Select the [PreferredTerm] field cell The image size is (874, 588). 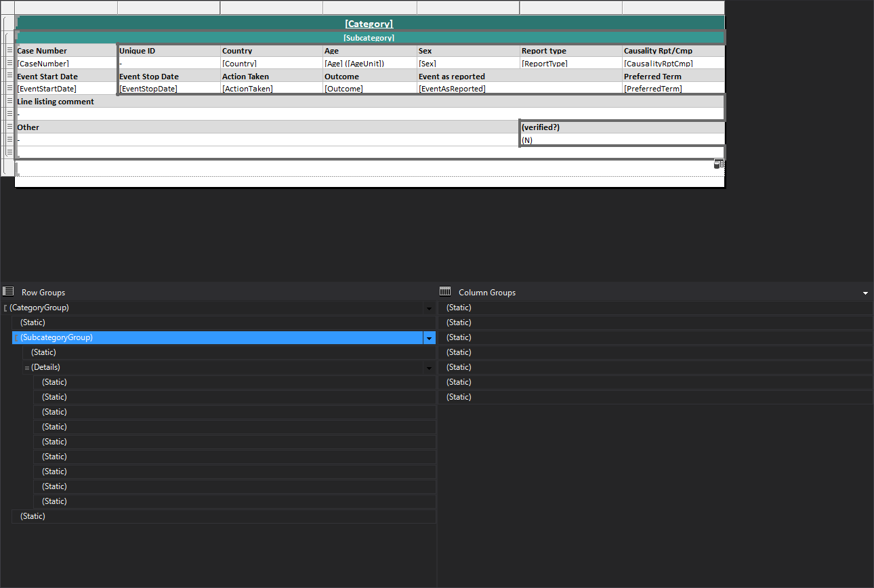pos(673,88)
